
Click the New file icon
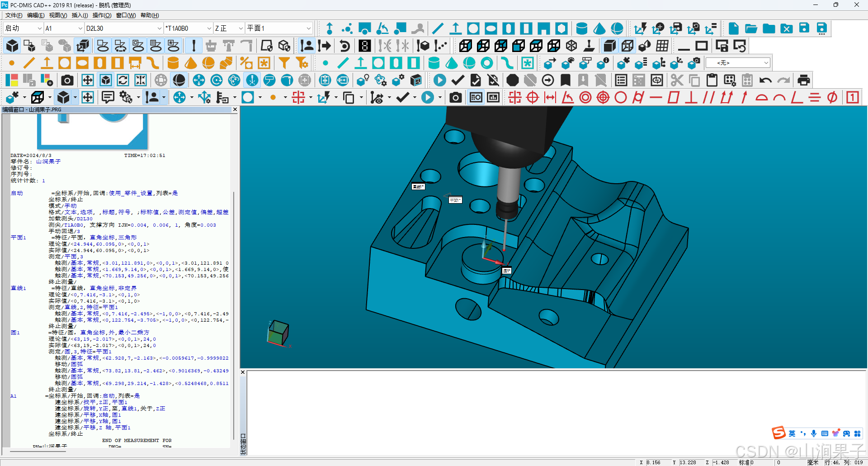[x=733, y=29]
